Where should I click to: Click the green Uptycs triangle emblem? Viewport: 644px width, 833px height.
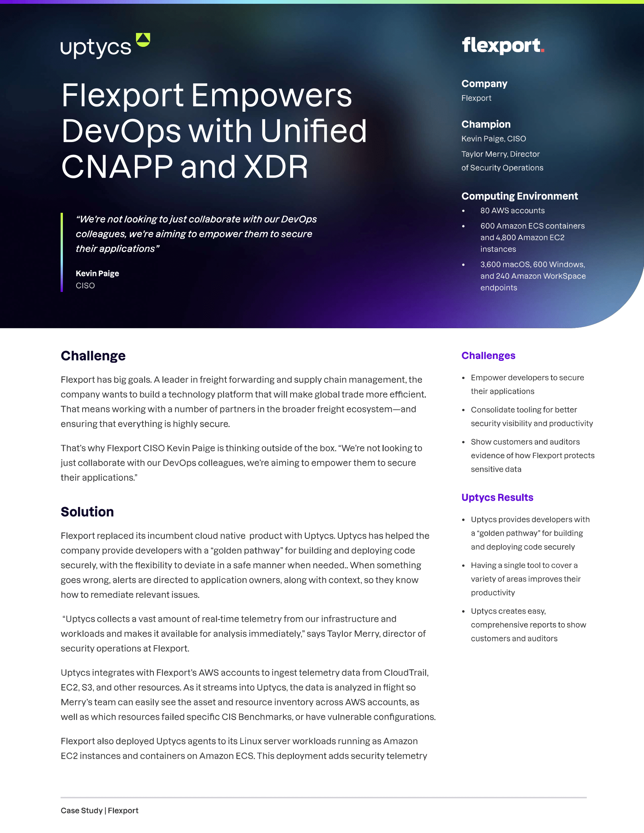[143, 40]
